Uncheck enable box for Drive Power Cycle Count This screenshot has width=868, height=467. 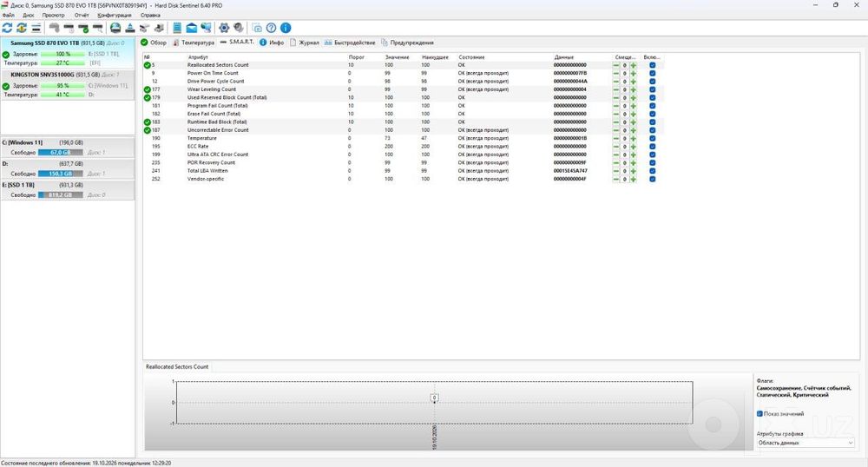(652, 82)
